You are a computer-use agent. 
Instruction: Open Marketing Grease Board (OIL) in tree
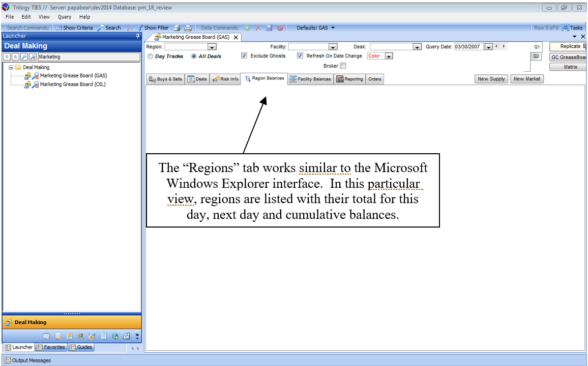pos(73,85)
